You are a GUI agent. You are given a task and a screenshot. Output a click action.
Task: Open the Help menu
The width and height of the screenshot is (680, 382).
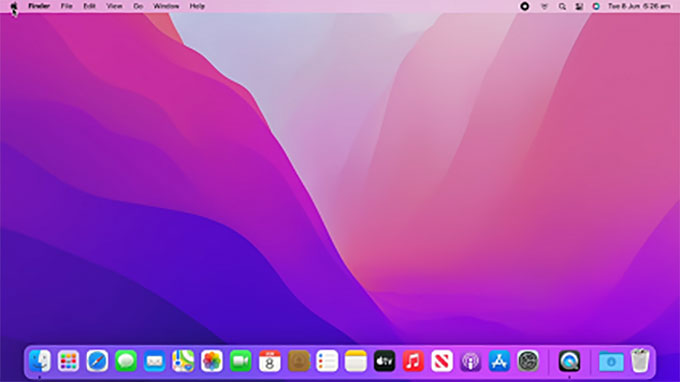click(x=197, y=6)
